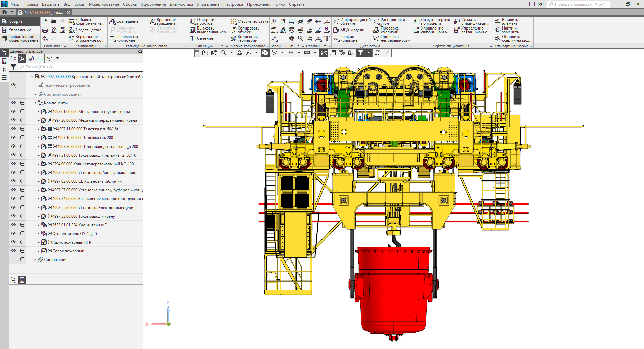
Task: Select the Coincidence mate tool
Action: (x=124, y=21)
